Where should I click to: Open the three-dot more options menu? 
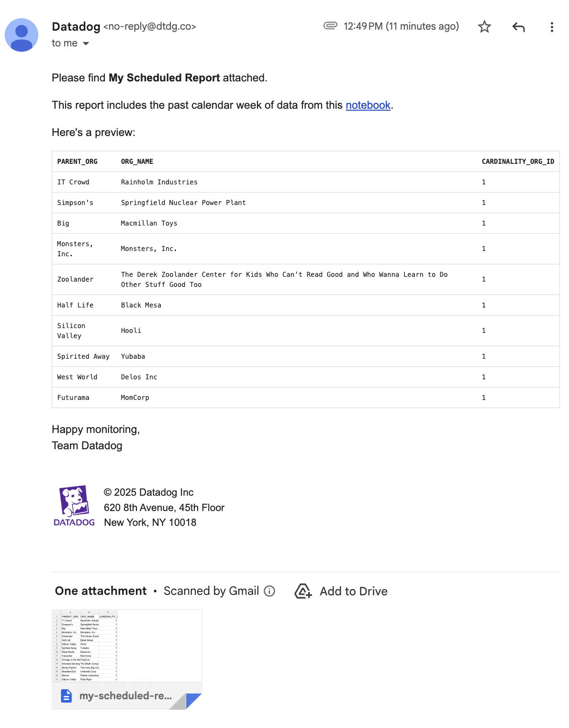pyautogui.click(x=552, y=27)
